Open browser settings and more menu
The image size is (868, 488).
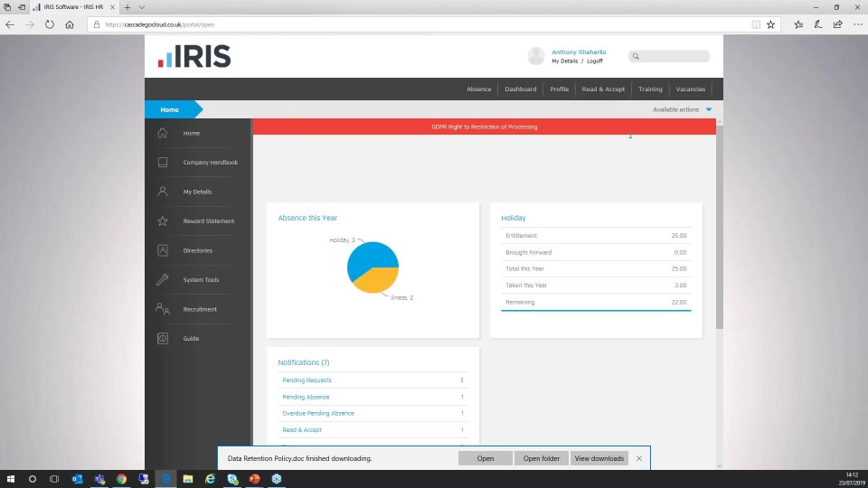tap(857, 24)
